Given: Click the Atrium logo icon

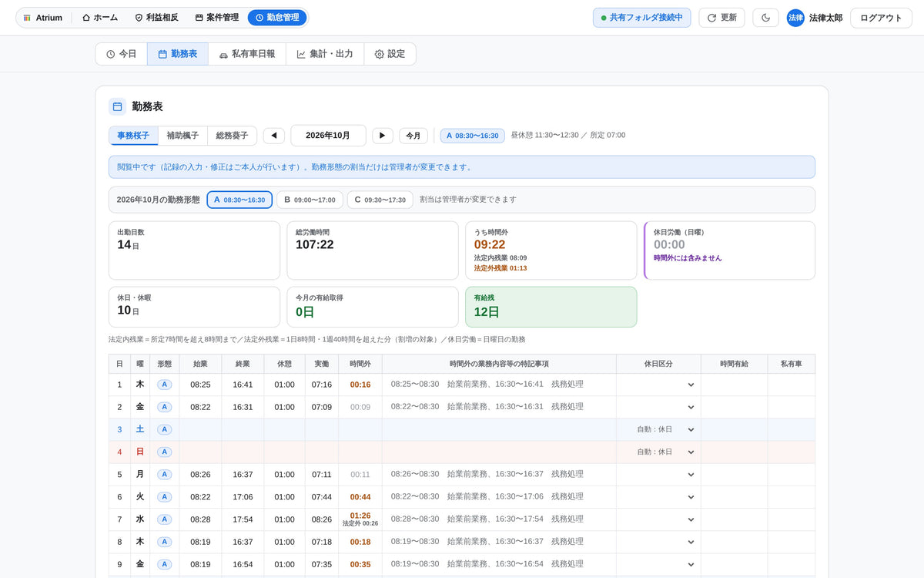Looking at the screenshot, I should pos(27,18).
